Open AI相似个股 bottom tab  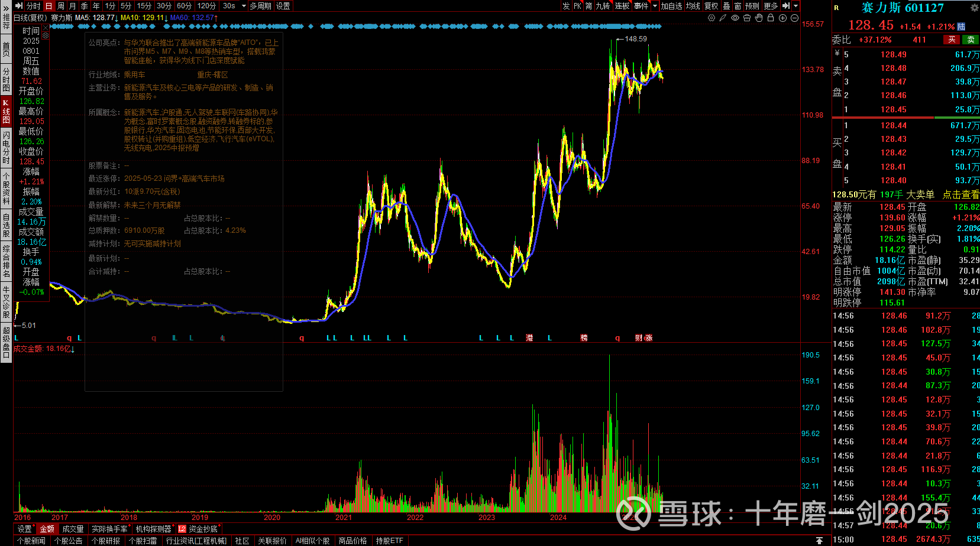pos(313,541)
